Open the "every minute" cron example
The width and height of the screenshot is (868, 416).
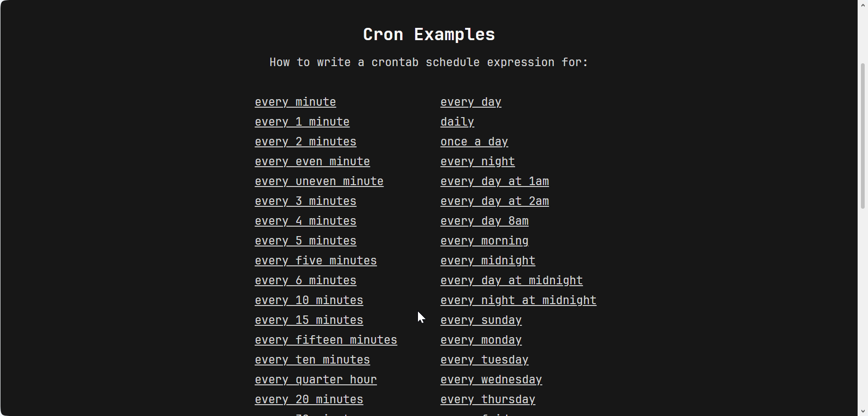[x=295, y=102]
